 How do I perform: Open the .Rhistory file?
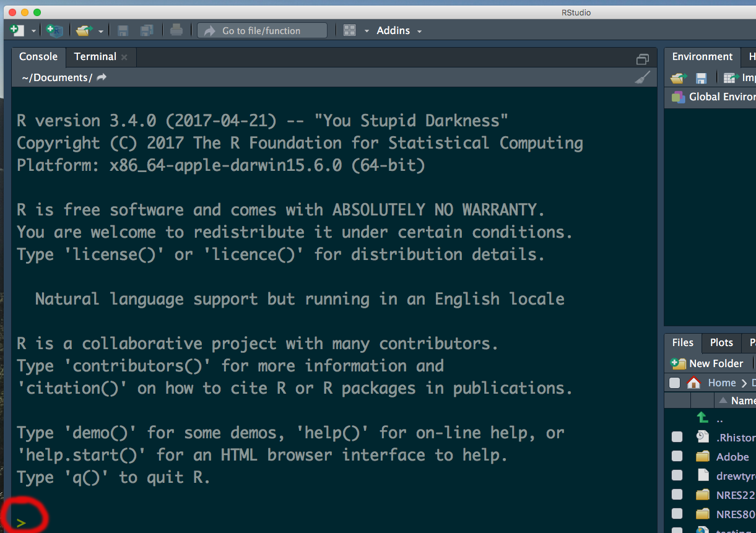click(736, 438)
